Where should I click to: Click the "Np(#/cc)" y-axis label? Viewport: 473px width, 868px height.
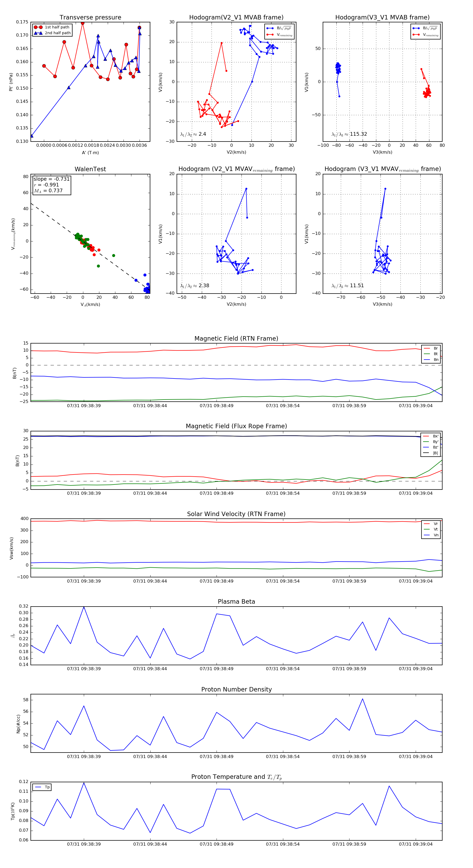point(18,724)
